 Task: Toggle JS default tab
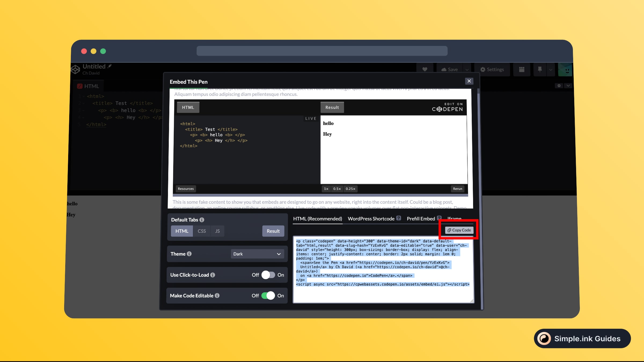click(217, 231)
